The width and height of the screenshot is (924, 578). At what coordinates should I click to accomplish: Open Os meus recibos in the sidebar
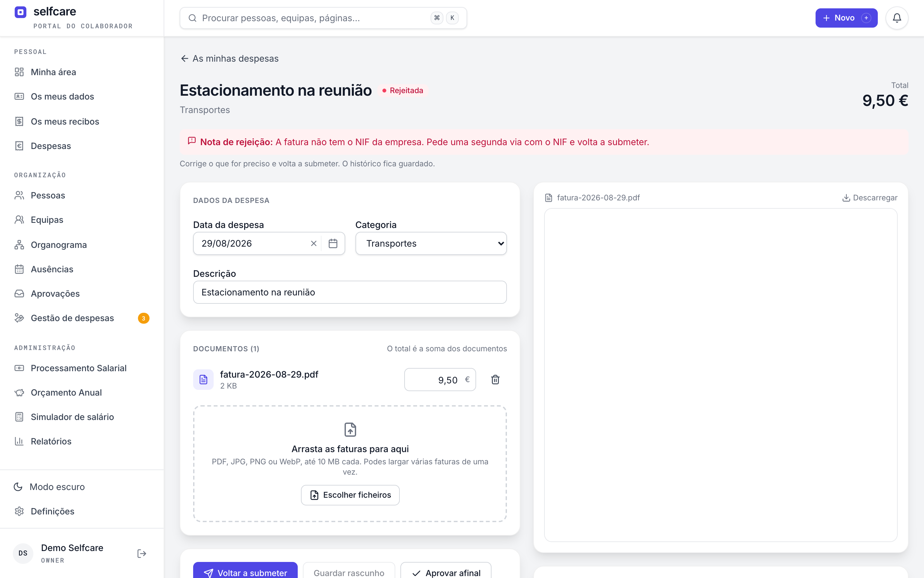(82, 121)
